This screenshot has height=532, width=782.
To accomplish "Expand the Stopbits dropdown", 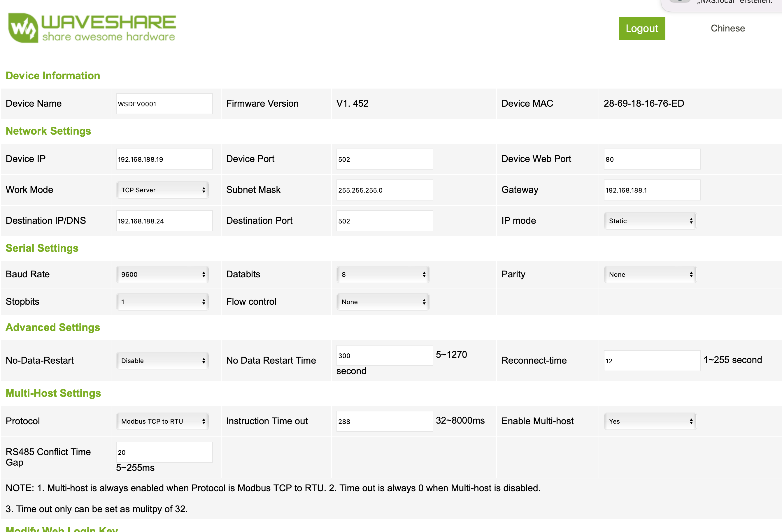I will pyautogui.click(x=162, y=302).
